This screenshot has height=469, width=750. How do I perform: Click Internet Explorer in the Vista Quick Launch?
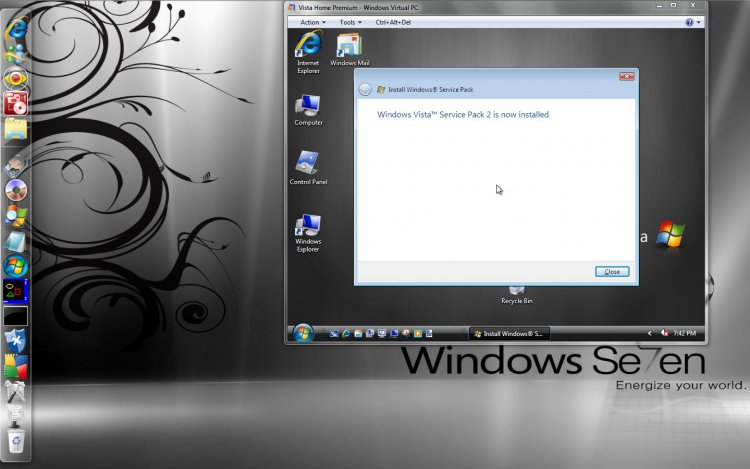346,333
